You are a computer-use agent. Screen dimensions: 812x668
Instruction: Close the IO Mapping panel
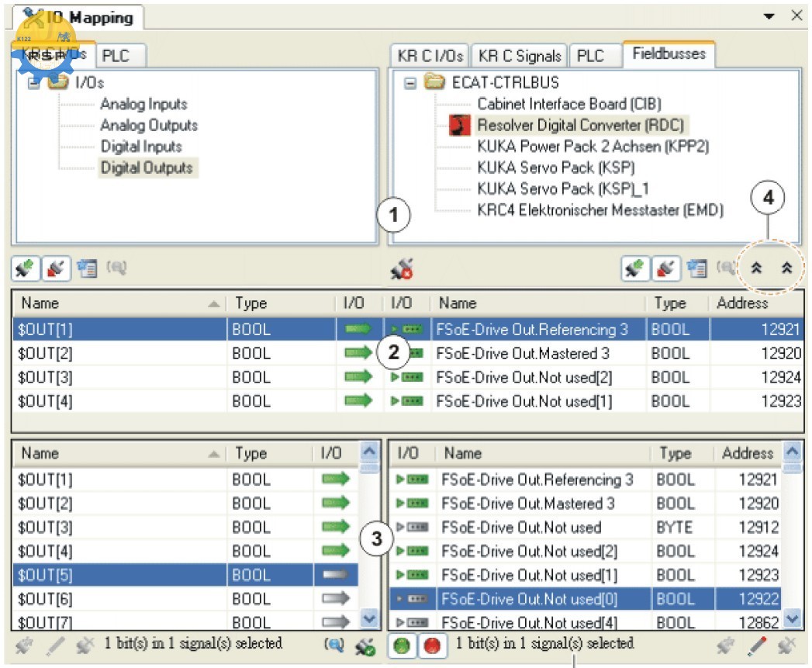(x=797, y=16)
